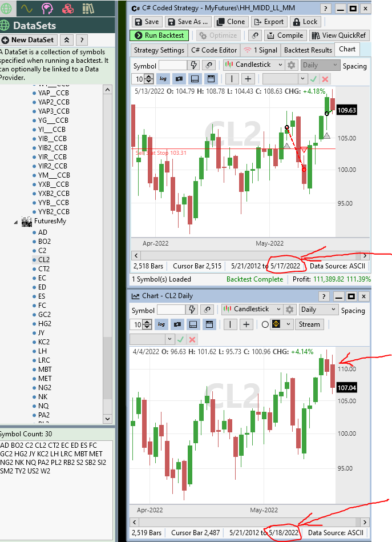Click the chain link icon in strategy chart toolbar
This screenshot has width=392, height=542.
(x=209, y=65)
